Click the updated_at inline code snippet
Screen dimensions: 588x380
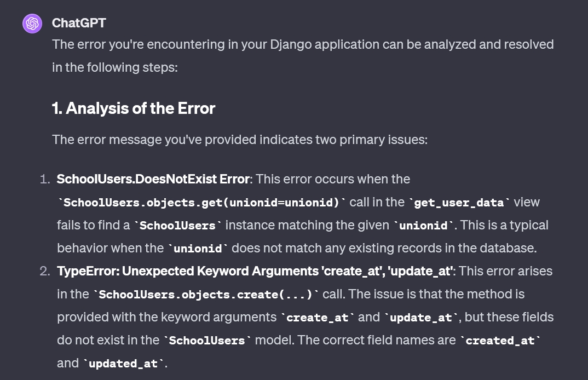pyautogui.click(x=123, y=364)
